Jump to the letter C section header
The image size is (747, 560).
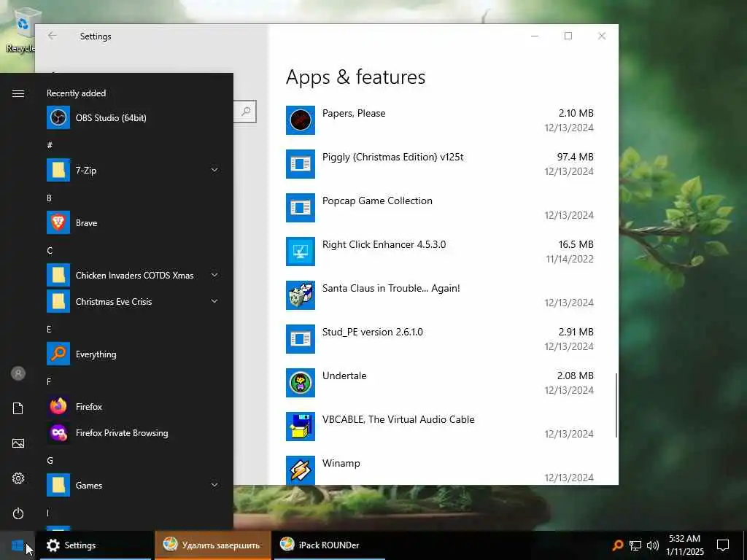(50, 251)
